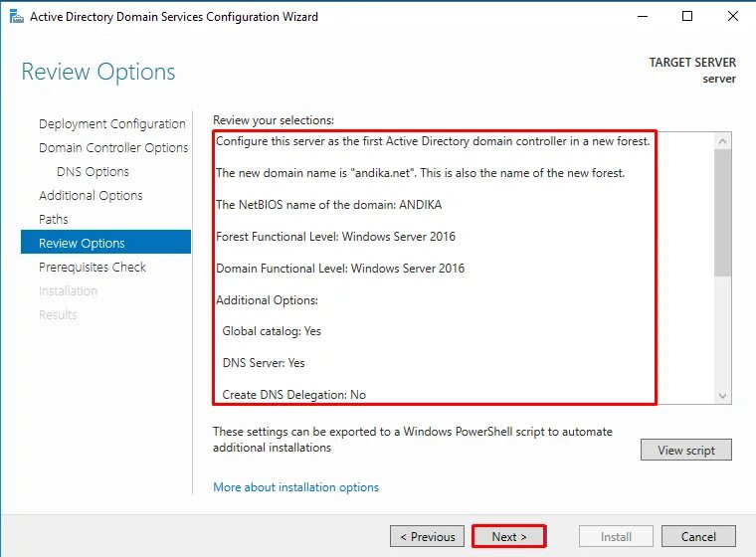Open the Deployment Configuration step
The height and width of the screenshot is (557, 756).
[x=112, y=124]
